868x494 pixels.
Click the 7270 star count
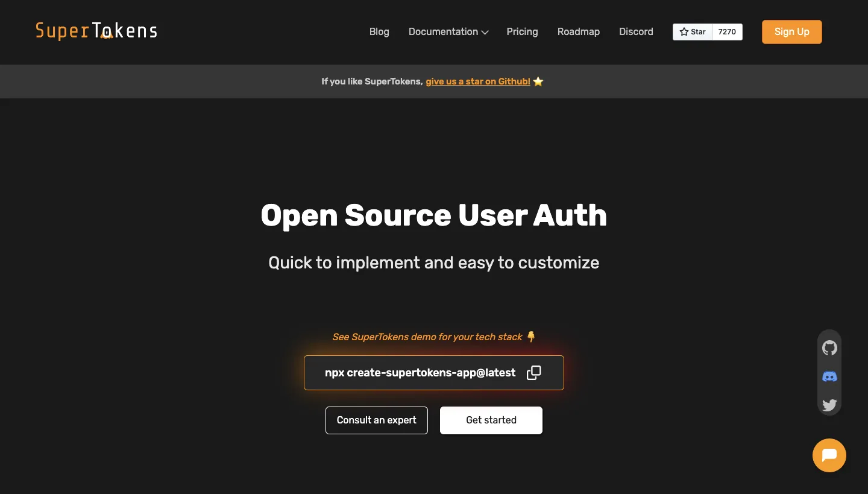click(727, 31)
